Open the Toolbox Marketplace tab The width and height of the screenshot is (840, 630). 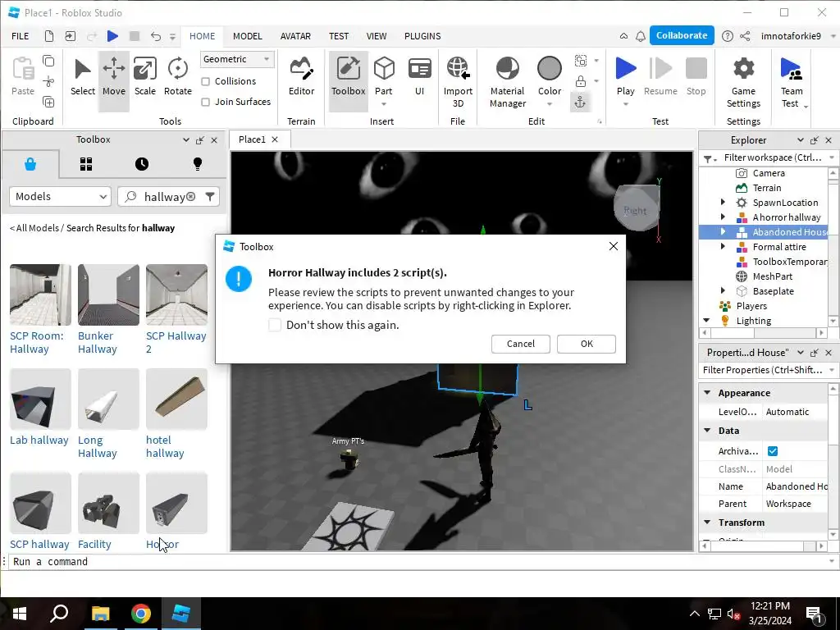click(x=30, y=164)
